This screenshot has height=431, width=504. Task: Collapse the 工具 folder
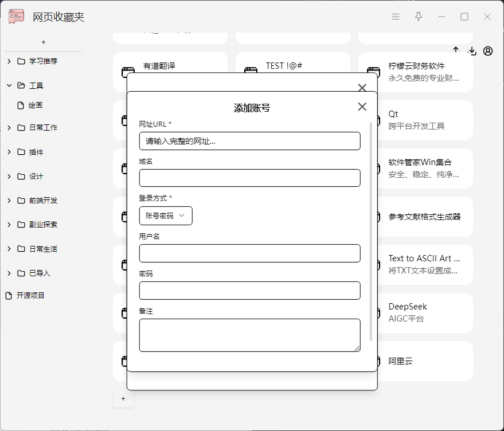pos(9,85)
